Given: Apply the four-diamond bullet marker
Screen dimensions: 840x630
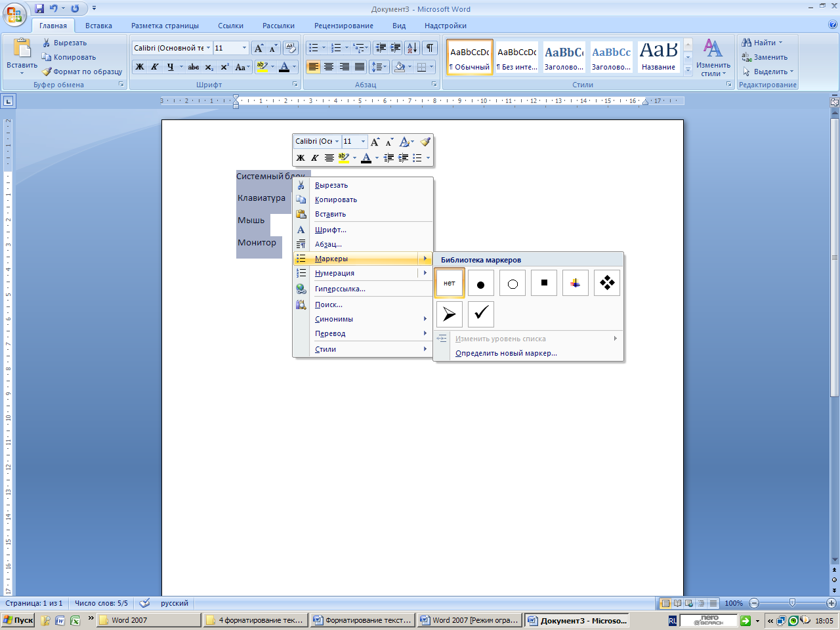Looking at the screenshot, I should (607, 283).
